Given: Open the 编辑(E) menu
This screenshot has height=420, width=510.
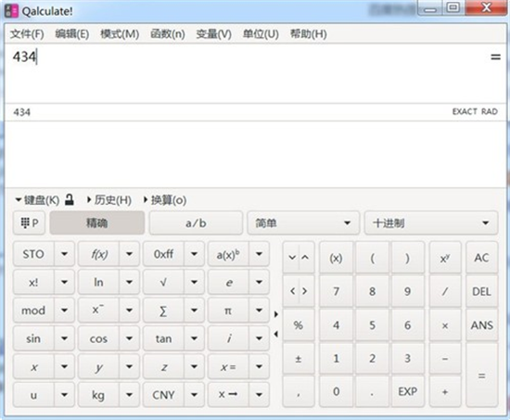Looking at the screenshot, I should [72, 33].
